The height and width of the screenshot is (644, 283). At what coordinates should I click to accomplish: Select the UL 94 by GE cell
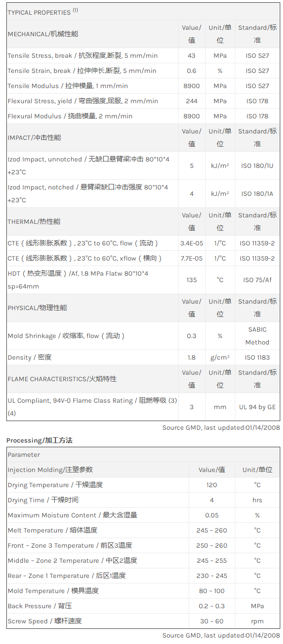coord(257,407)
